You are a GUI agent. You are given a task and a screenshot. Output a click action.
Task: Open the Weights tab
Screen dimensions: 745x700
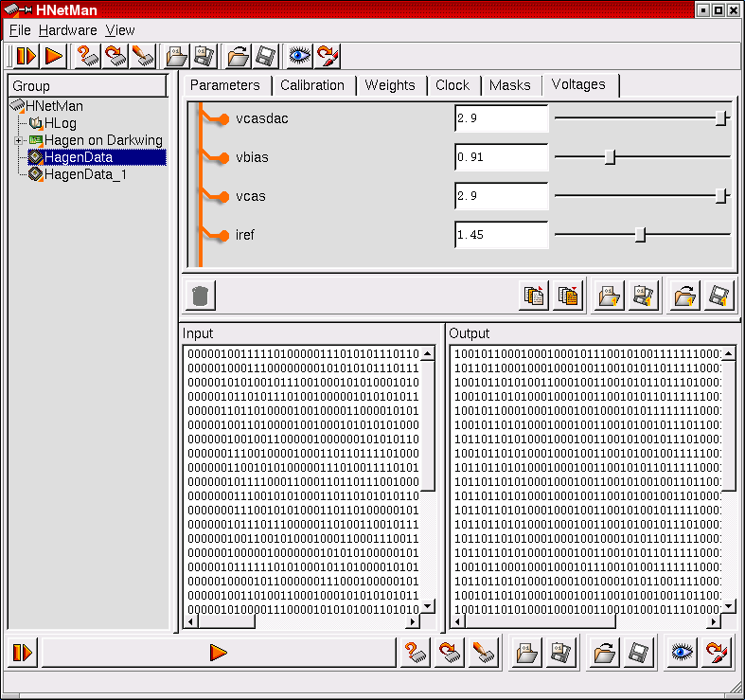390,85
